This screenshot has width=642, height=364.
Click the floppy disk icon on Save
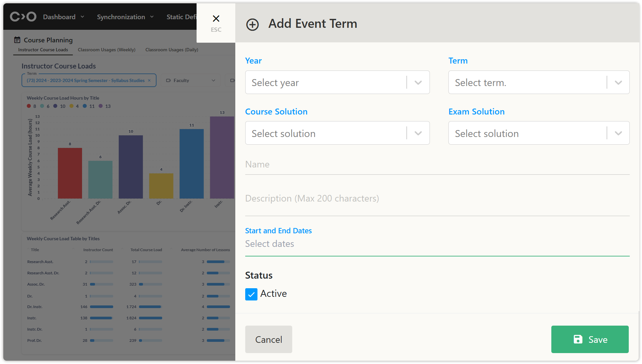click(578, 339)
